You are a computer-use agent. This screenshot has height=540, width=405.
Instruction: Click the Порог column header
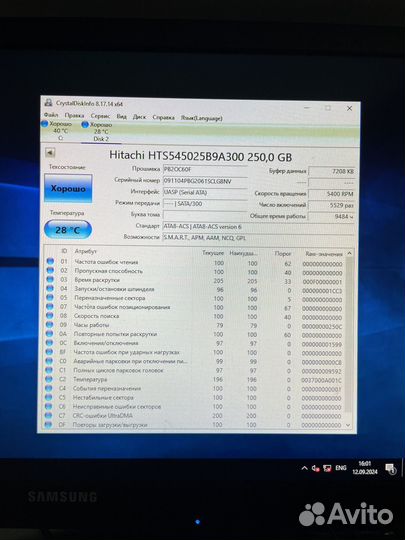[x=283, y=253]
